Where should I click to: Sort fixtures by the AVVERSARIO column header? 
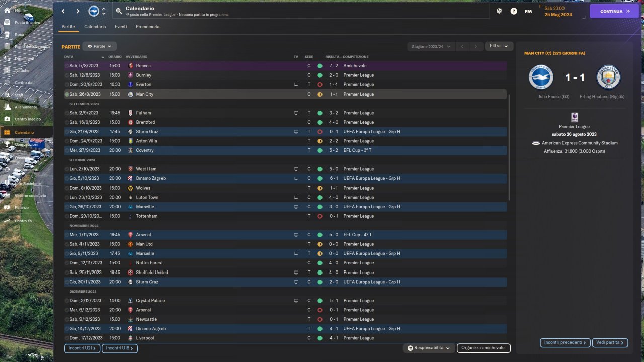(x=136, y=57)
